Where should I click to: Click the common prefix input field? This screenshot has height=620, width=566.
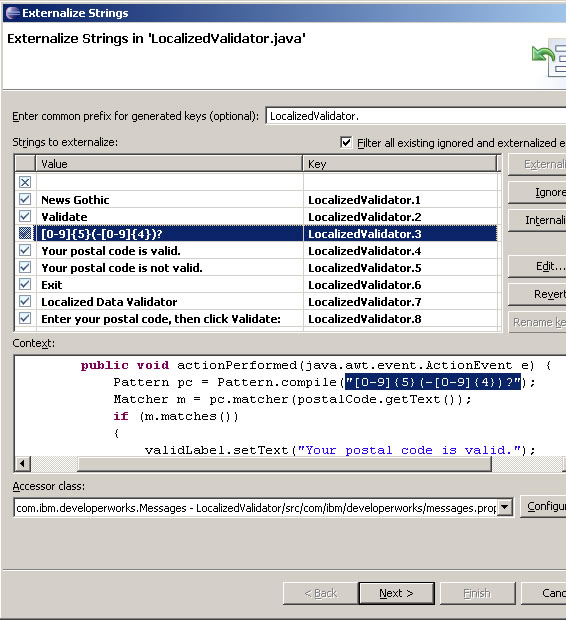pyautogui.click(x=416, y=116)
